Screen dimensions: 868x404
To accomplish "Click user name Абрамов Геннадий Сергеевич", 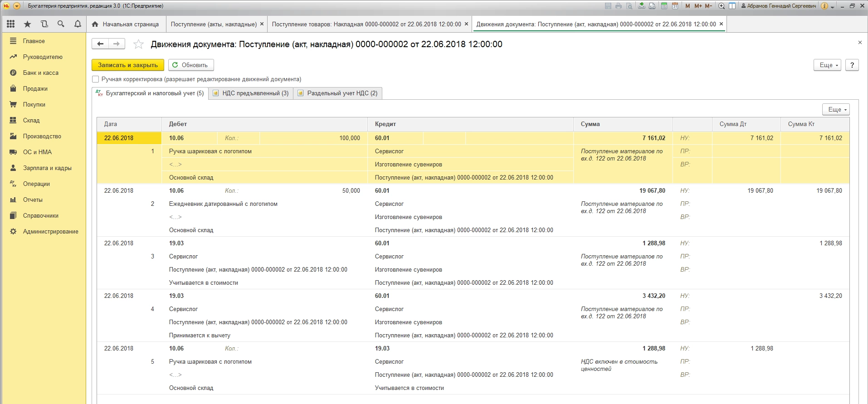I will 779,6.
